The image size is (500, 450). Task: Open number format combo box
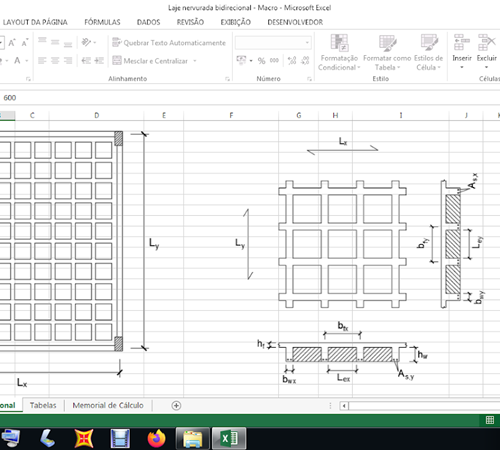pyautogui.click(x=273, y=43)
